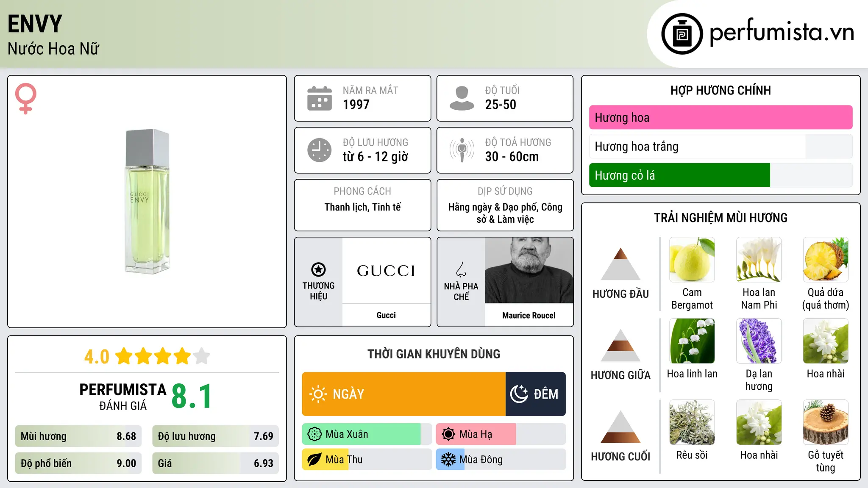
Task: Click the person silhouette age icon
Action: coord(462,98)
